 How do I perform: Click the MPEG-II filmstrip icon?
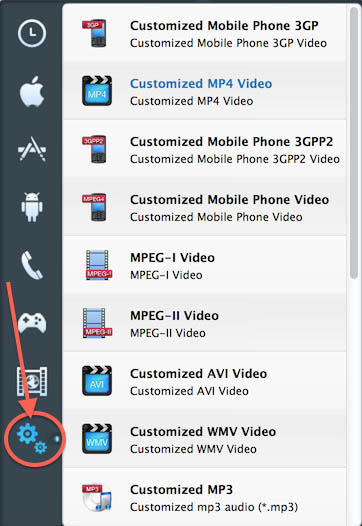(97, 323)
